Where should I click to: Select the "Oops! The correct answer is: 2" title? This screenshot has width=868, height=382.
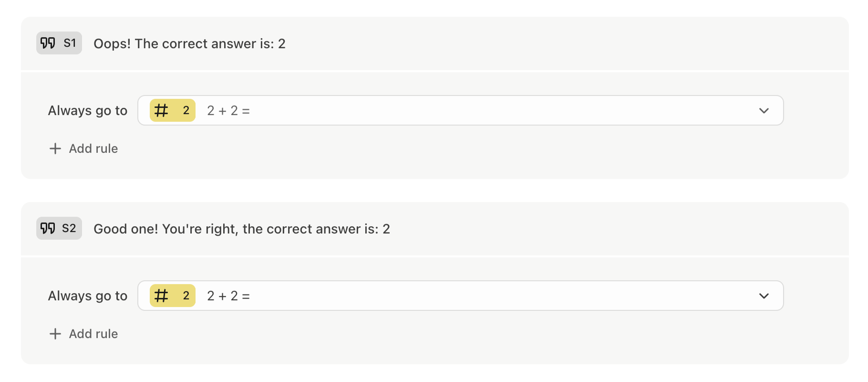coord(189,43)
